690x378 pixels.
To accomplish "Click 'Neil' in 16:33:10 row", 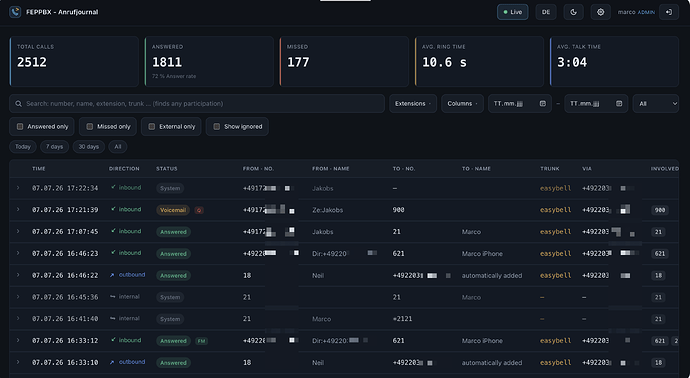I will click(318, 363).
